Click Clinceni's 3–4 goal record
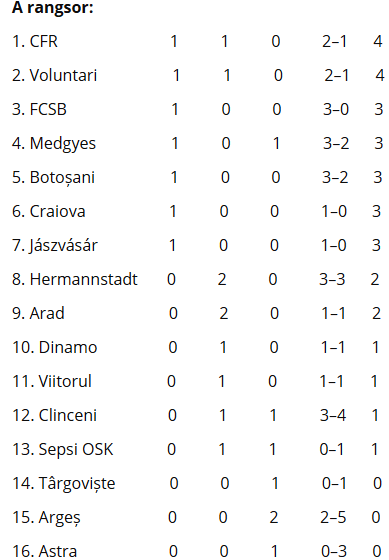The width and height of the screenshot is (389, 560). coord(333,415)
